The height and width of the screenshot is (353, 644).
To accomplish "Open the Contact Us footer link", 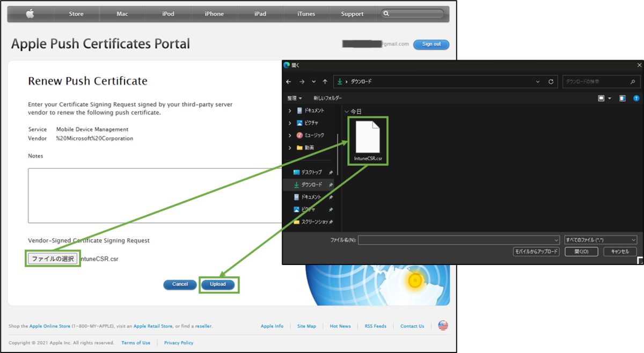I will tap(412, 326).
